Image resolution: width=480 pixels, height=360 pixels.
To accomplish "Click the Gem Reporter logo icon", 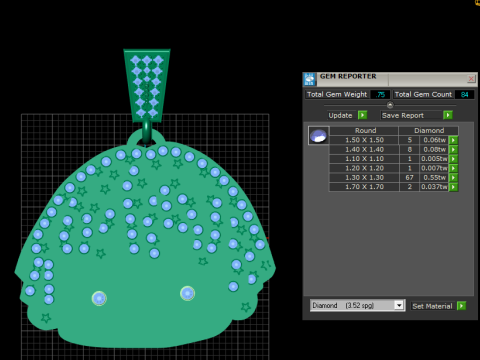I will pos(309,79).
